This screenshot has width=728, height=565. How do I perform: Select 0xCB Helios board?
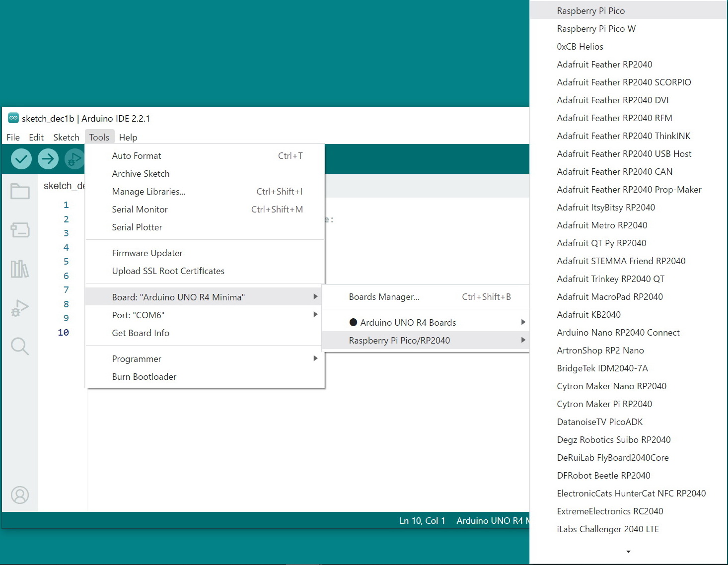pos(628,47)
